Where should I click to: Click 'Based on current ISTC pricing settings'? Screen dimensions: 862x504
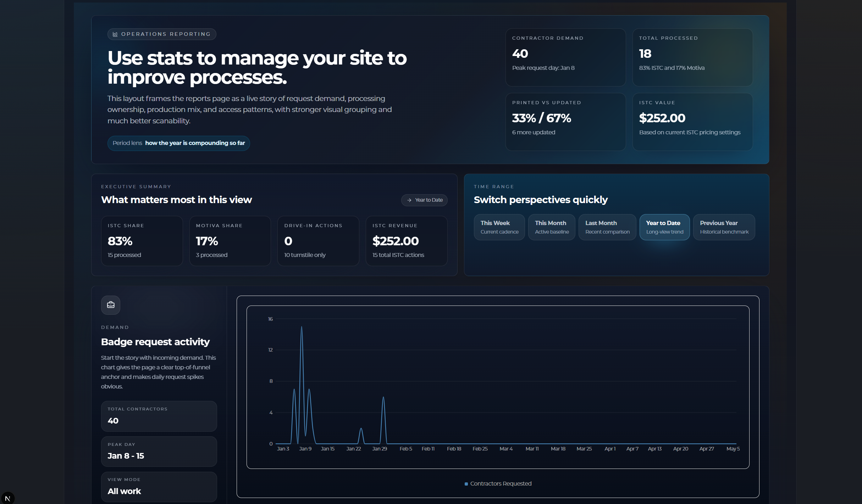pyautogui.click(x=690, y=133)
